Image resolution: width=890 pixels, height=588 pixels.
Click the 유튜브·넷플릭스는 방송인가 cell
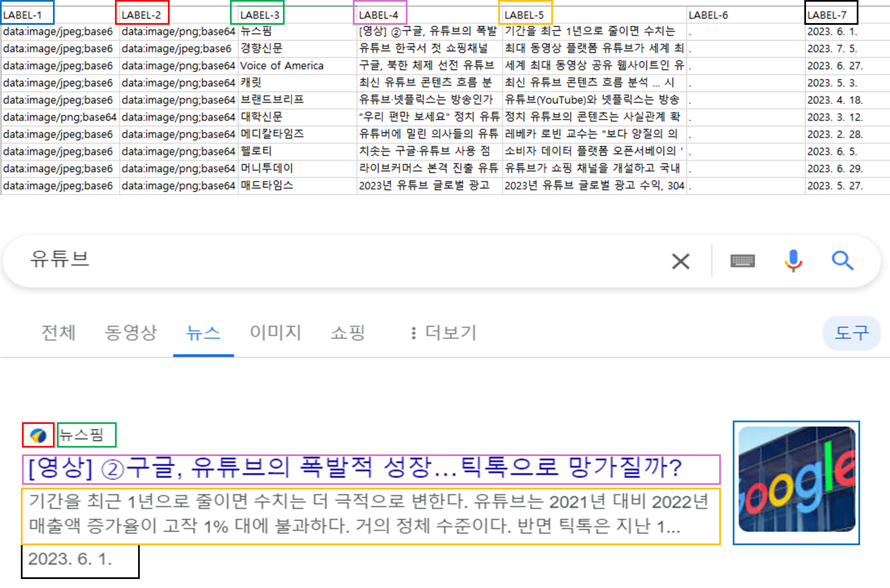[429, 100]
